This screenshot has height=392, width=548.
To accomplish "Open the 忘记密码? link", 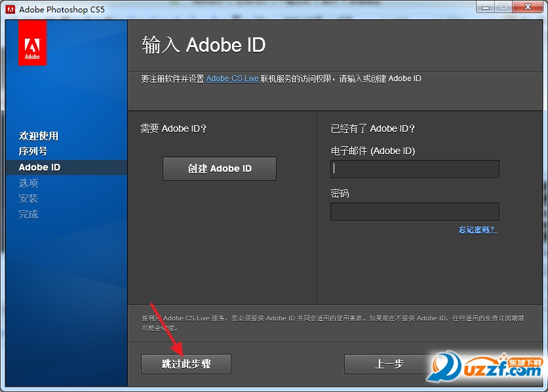I will 477,229.
